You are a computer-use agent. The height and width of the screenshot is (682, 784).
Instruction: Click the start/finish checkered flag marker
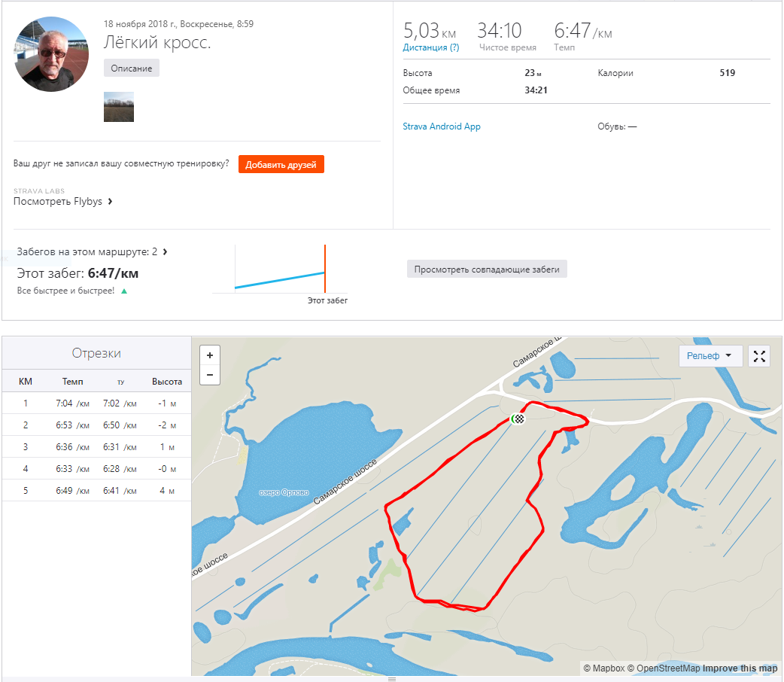pos(518,419)
